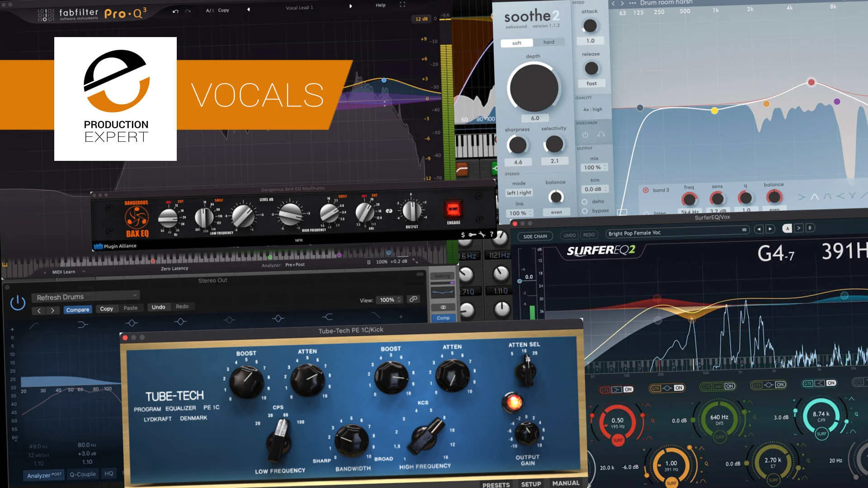The width and height of the screenshot is (868, 488).
Task: Click the SURF button on the cyan 8.74 k band
Action: point(821,434)
